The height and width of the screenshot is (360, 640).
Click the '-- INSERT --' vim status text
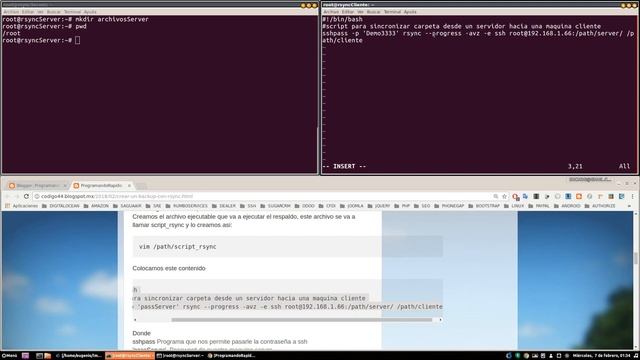coord(344,166)
